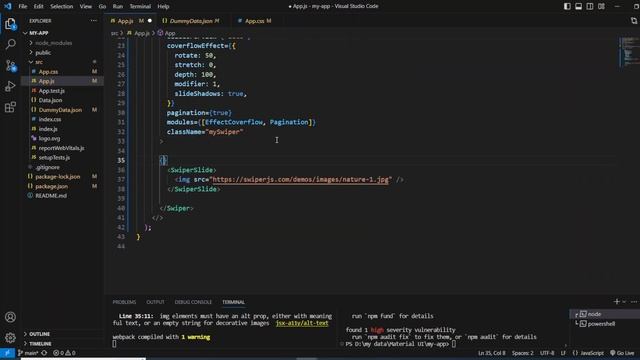Switch to the Debug Console panel tab
The width and height of the screenshot is (640, 360).
click(193, 302)
